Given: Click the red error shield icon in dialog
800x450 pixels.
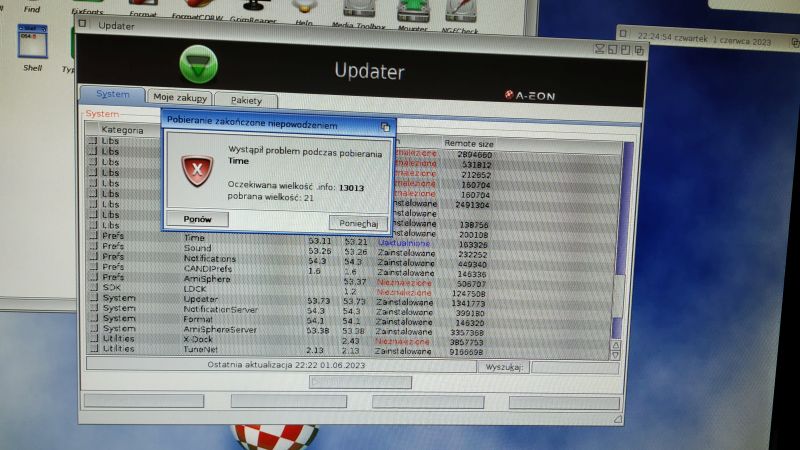Looking at the screenshot, I should pos(197,170).
